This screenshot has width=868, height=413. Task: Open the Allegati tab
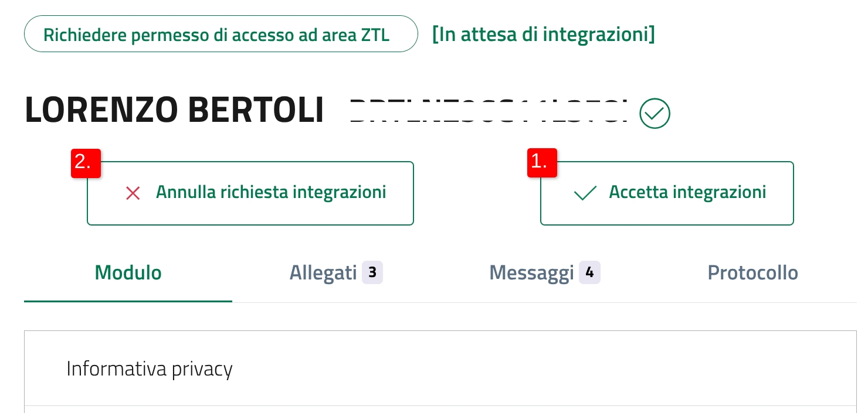(x=323, y=273)
